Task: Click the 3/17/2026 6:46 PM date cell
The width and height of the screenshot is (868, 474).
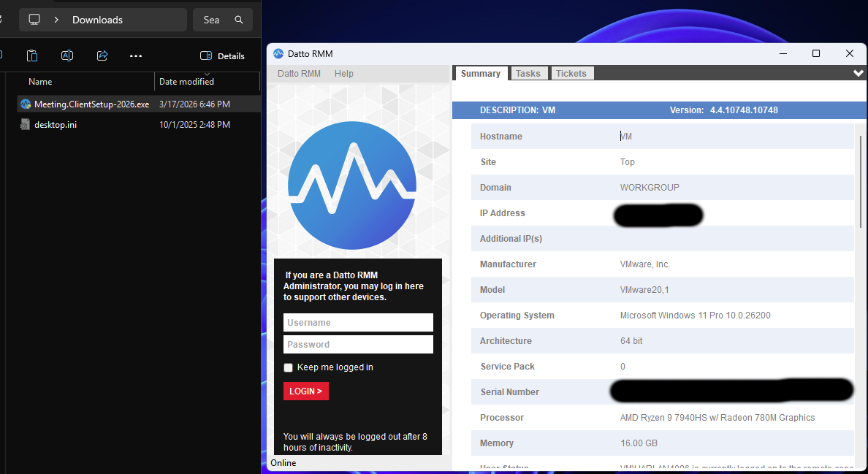Action: coord(195,104)
